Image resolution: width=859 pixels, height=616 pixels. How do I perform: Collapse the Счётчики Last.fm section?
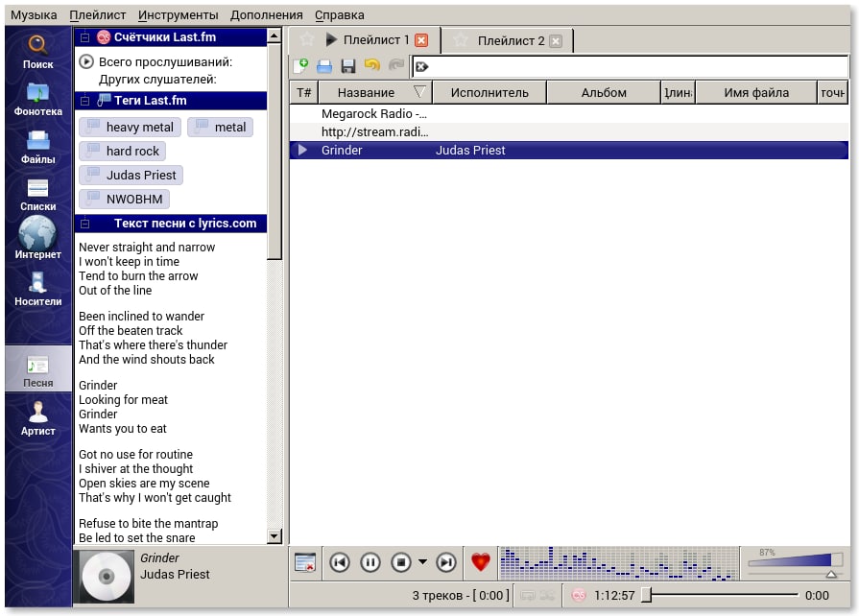point(84,37)
